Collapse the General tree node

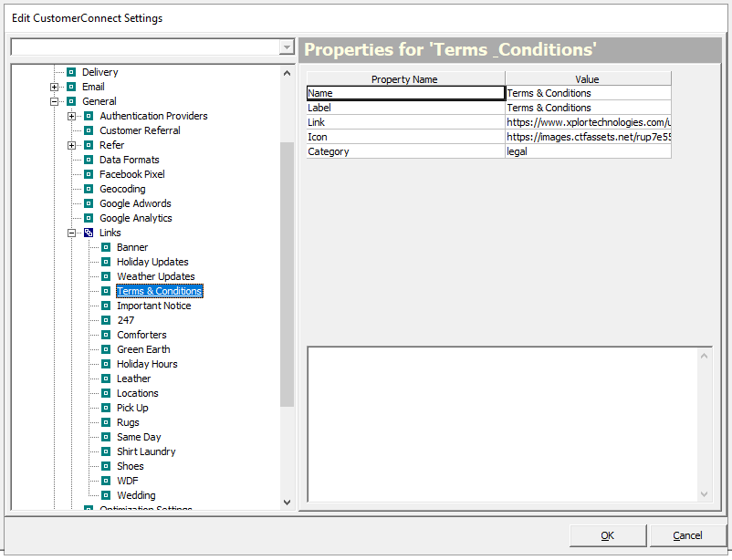tap(54, 101)
